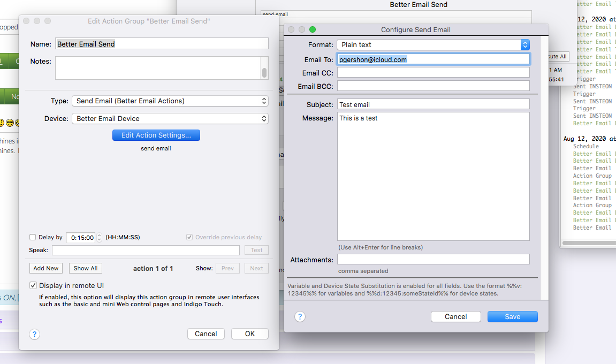616x364 pixels.
Task: Click green zoom button of Configure Send Email
Action: [x=313, y=29]
